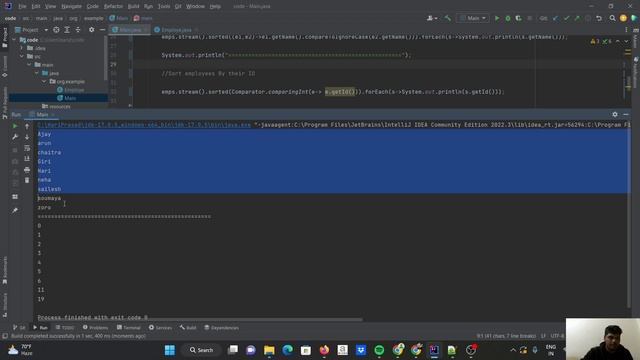640x360 pixels.
Task: Expand the .idea folder in the tree
Action: (x=22, y=48)
